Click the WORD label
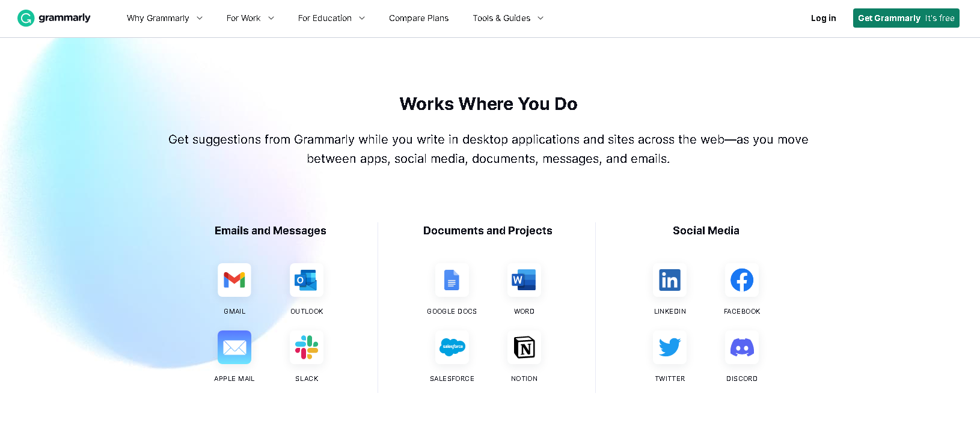 point(524,311)
